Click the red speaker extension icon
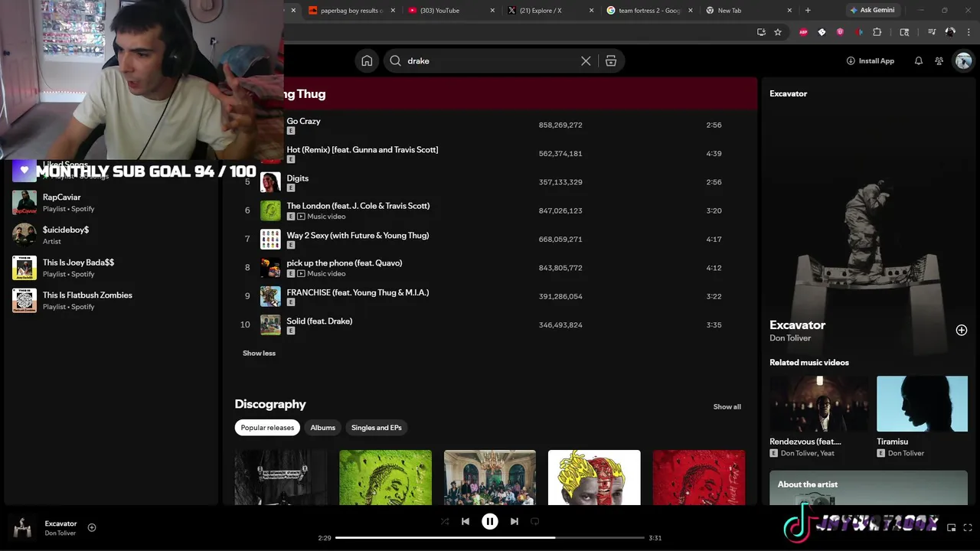 (859, 32)
